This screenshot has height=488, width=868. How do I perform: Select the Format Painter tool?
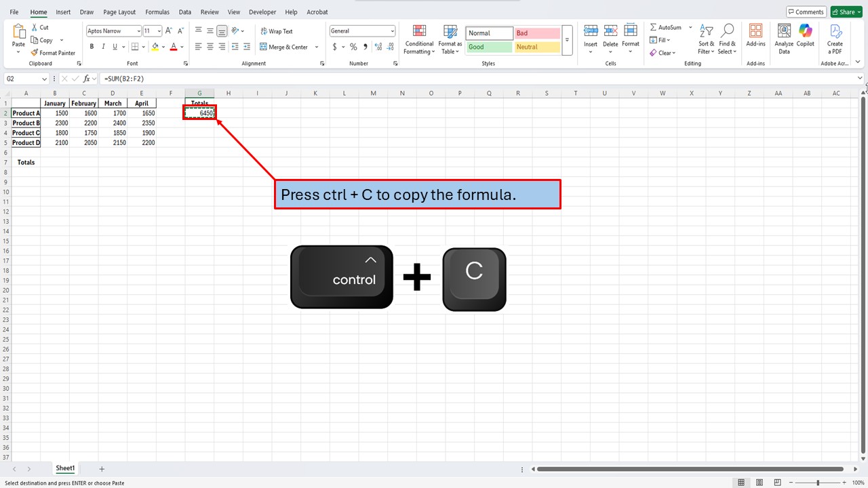point(54,52)
